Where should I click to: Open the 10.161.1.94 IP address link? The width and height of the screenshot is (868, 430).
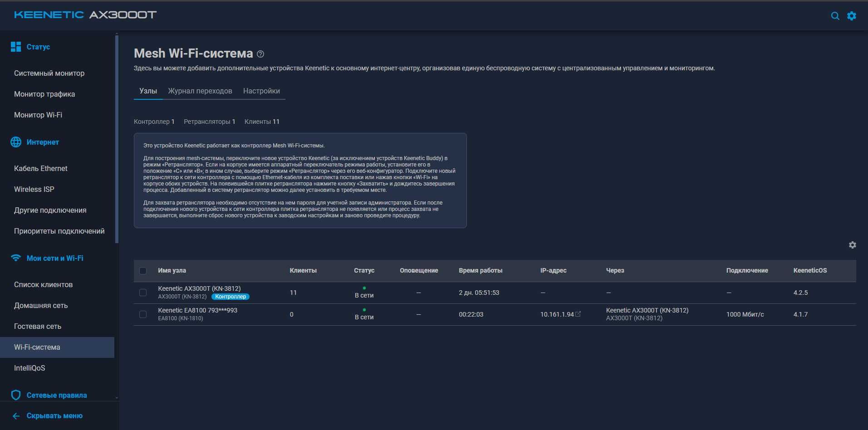click(x=557, y=314)
